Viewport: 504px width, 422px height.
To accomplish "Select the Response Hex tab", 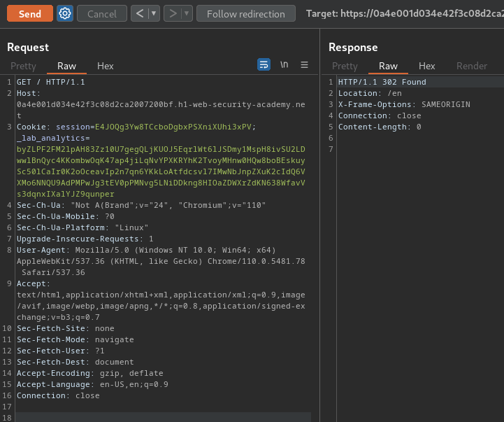I will (x=427, y=66).
